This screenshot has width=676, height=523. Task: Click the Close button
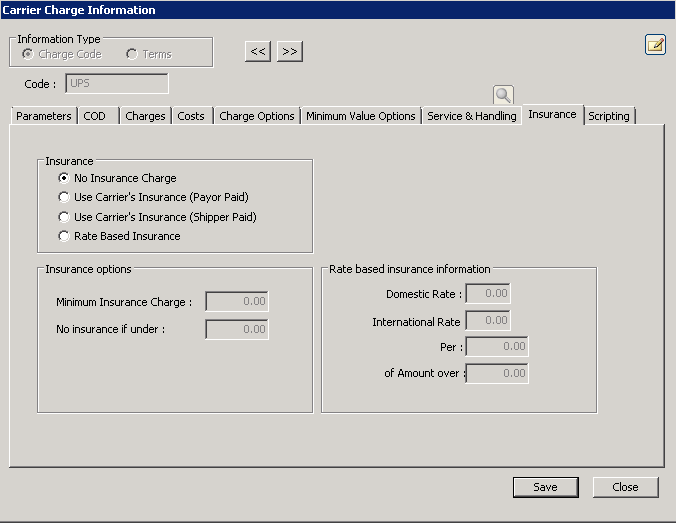pos(625,487)
